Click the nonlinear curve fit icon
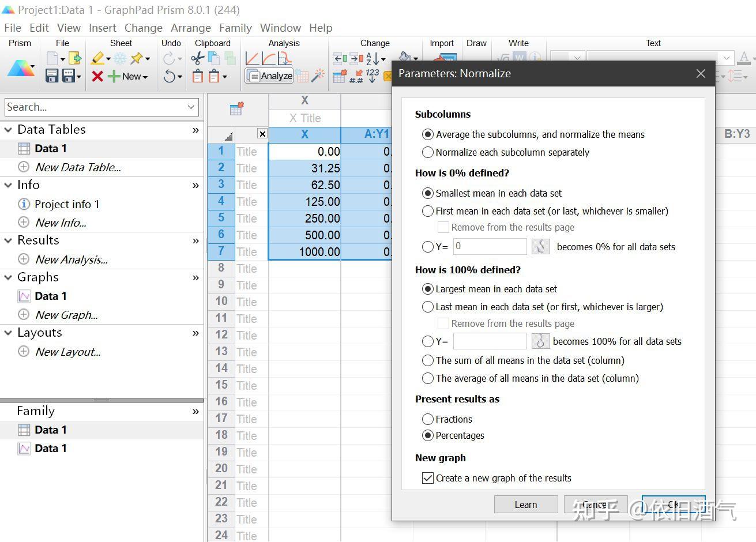Screen dimensions: 756x542 pos(269,58)
